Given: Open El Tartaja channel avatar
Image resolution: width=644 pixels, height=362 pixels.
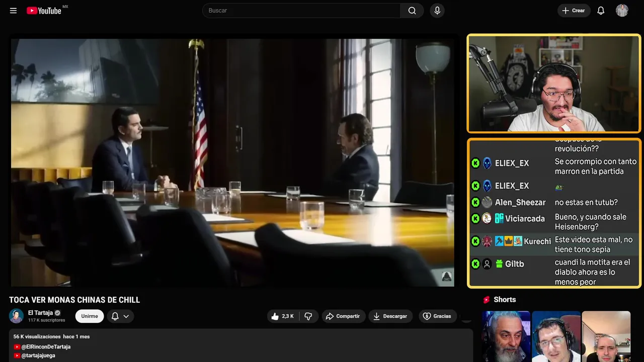Looking at the screenshot, I should click(x=16, y=316).
